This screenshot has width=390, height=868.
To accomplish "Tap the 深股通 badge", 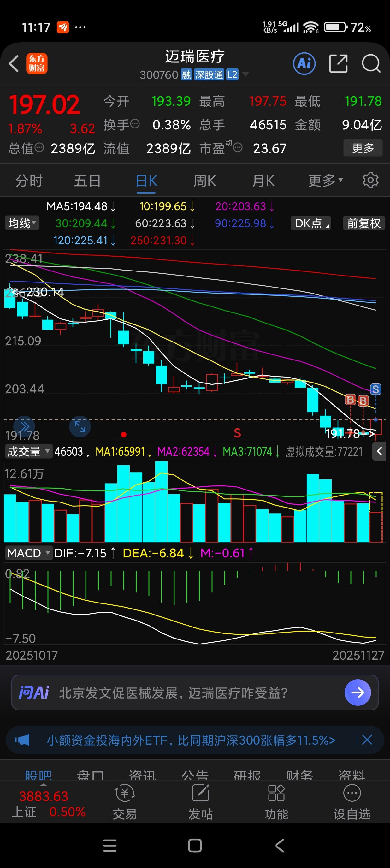I will [209, 74].
